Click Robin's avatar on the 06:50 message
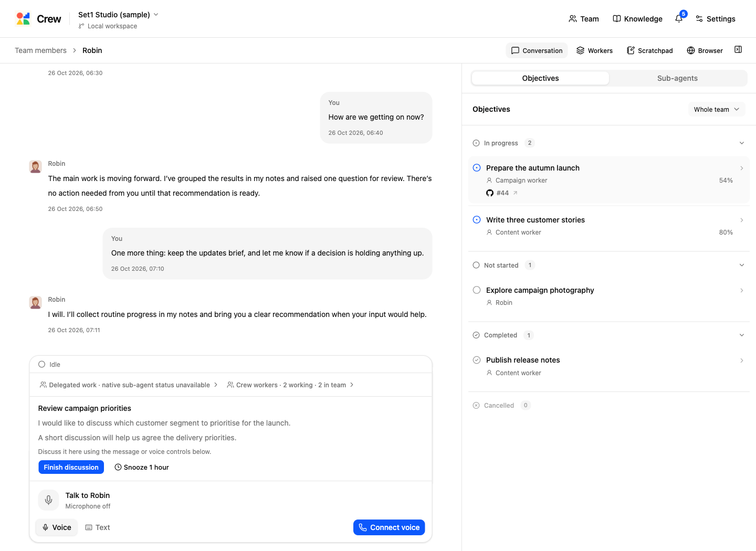This screenshot has width=756, height=551. (36, 167)
